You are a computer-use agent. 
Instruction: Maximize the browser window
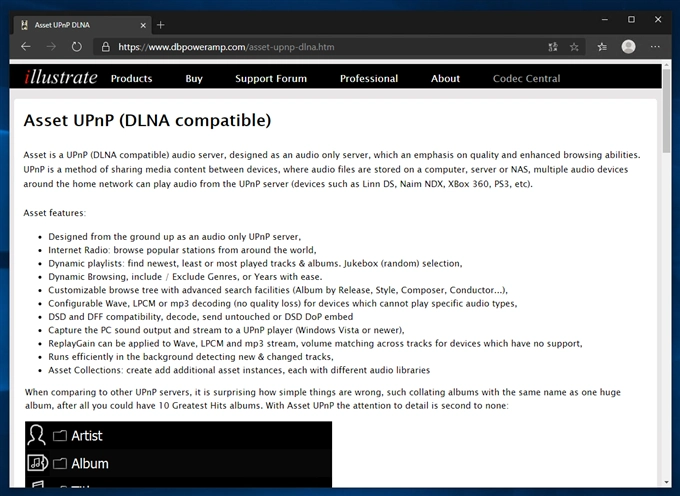coord(631,20)
